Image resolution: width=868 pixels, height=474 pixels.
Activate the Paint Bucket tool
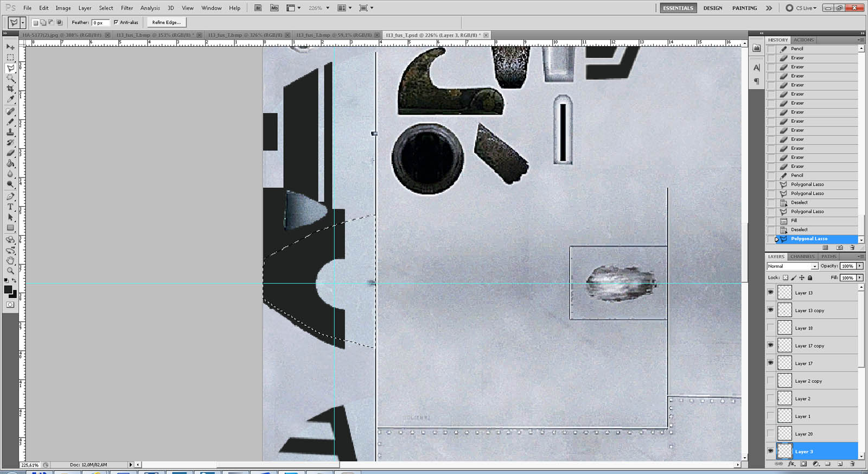click(10, 163)
